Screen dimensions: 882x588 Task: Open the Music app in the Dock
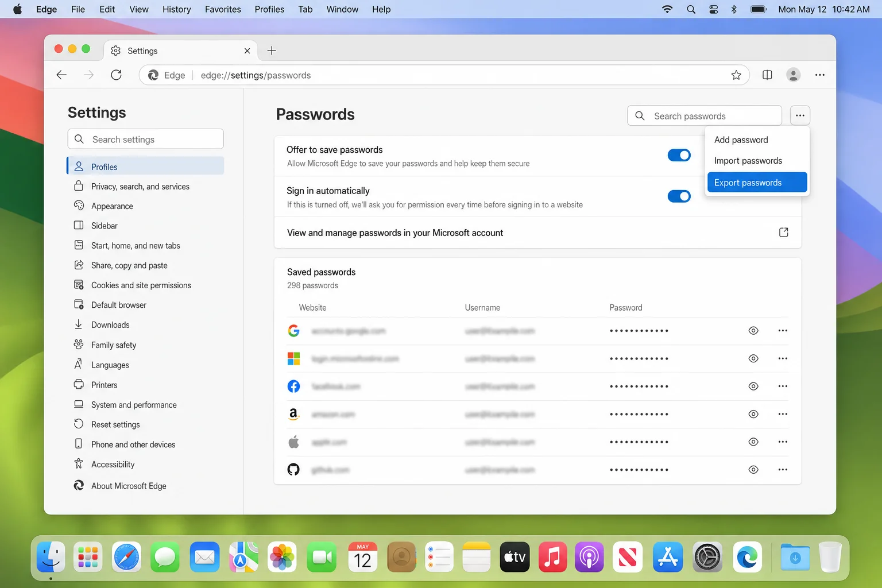tap(552, 557)
